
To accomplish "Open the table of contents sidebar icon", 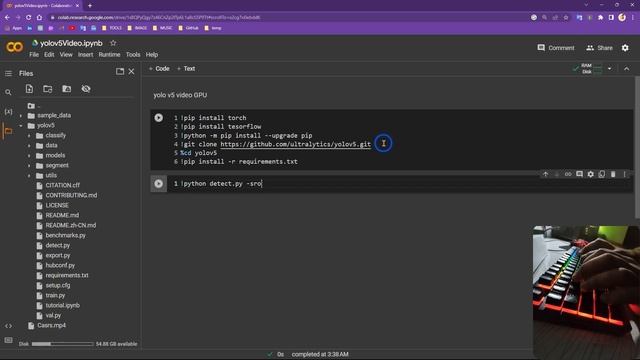I will coord(8,73).
